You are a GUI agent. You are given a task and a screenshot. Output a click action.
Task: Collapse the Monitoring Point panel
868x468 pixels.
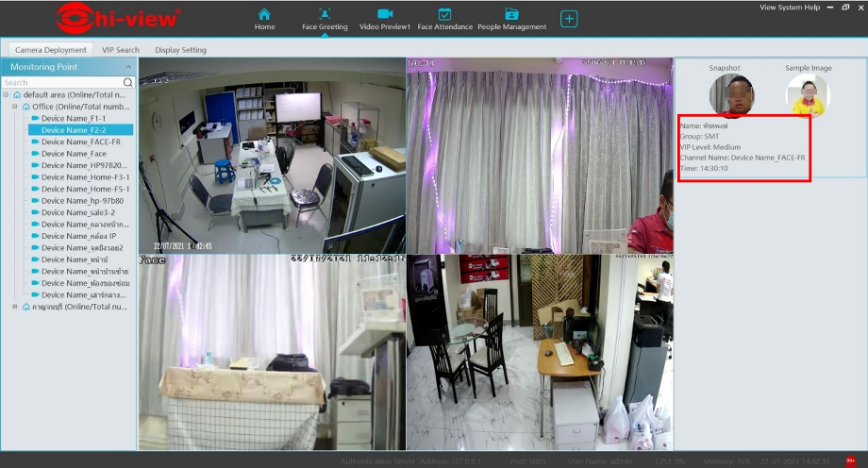tap(129, 67)
